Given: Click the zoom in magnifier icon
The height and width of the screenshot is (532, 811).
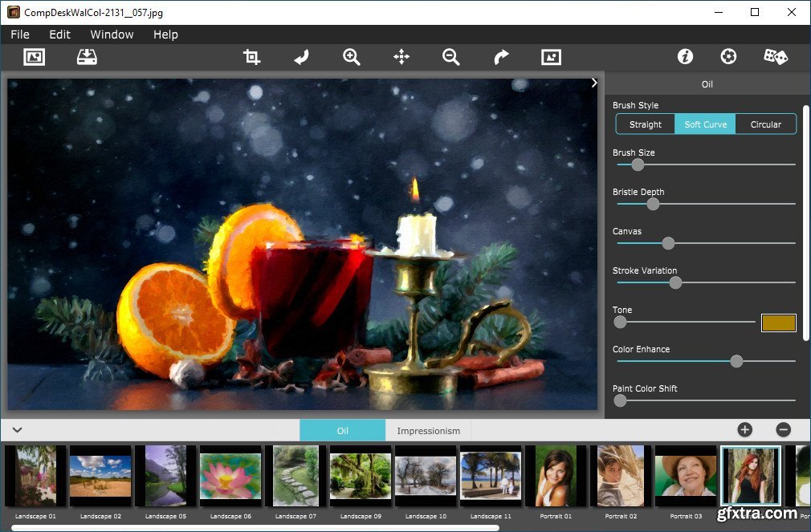Looking at the screenshot, I should [351, 57].
